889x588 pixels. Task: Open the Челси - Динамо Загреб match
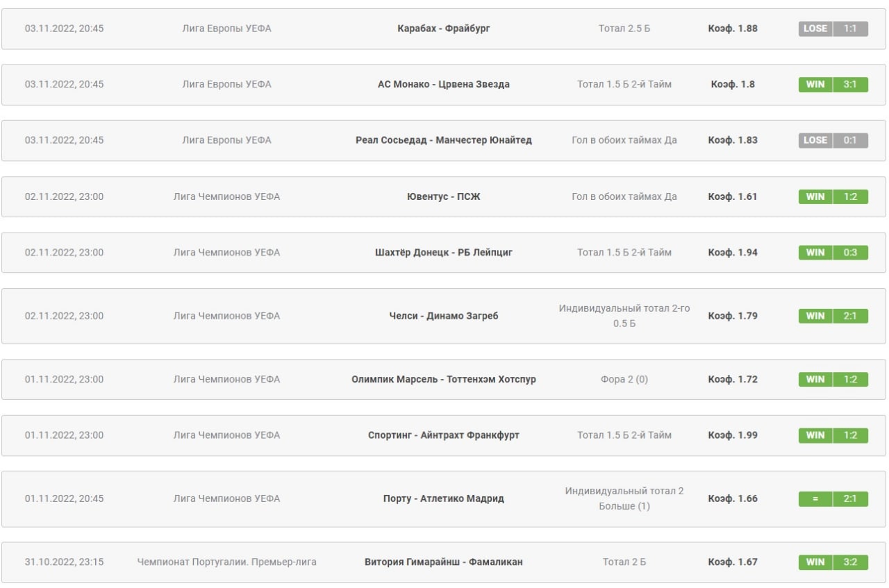443,316
